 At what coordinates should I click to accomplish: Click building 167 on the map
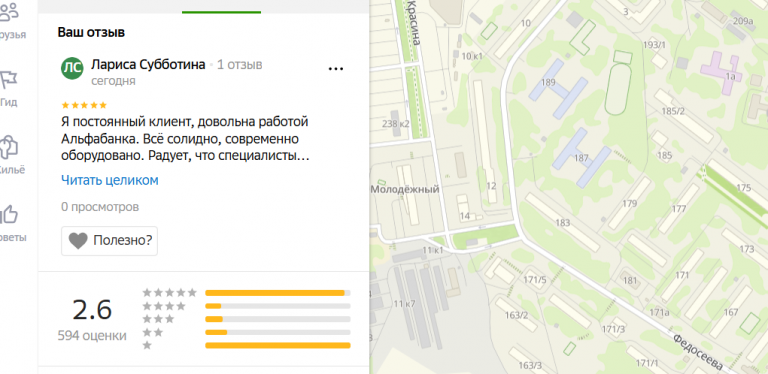point(730,312)
